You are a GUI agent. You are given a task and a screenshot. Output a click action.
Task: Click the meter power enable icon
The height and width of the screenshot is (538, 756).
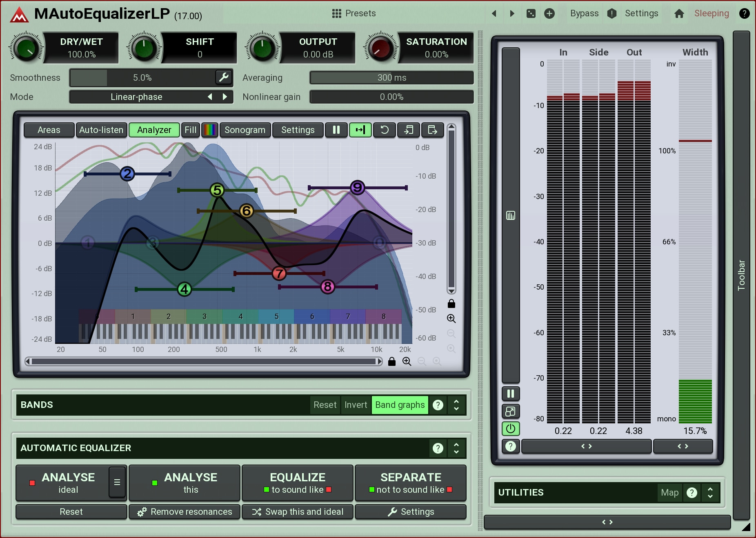tap(510, 429)
